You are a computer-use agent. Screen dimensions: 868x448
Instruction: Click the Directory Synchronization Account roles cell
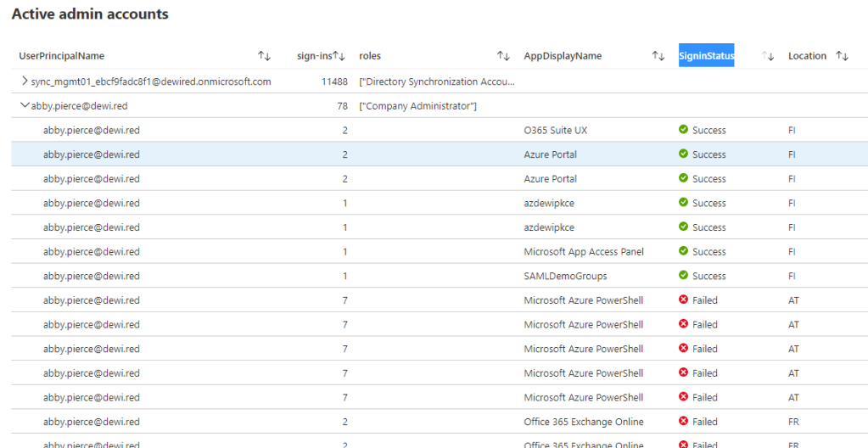click(437, 81)
